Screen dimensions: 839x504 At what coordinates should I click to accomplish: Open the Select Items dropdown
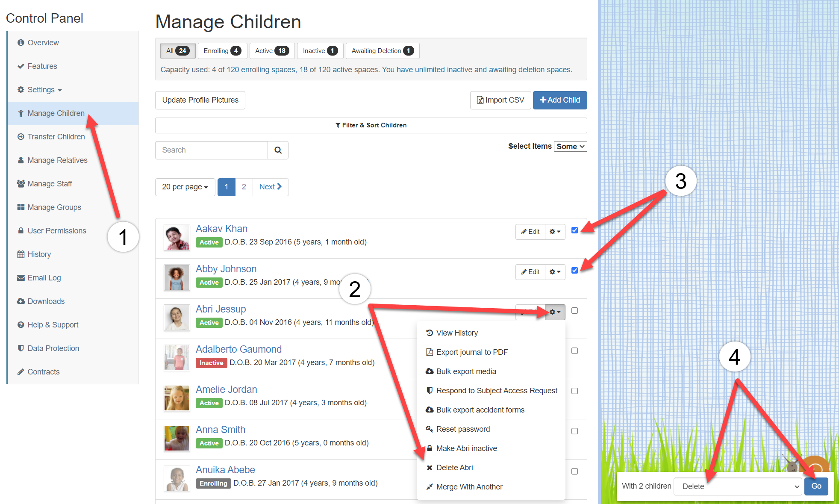click(571, 146)
